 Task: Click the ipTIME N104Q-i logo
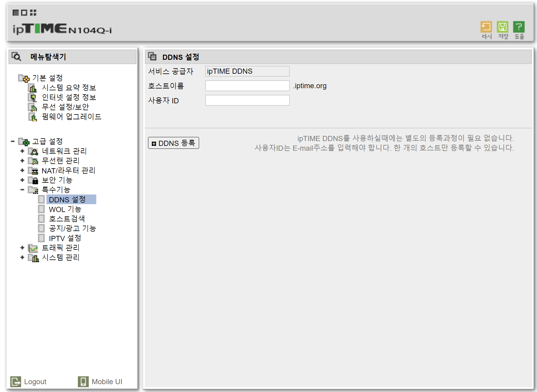click(x=62, y=29)
